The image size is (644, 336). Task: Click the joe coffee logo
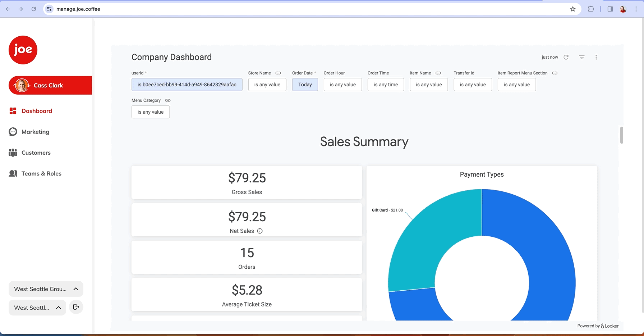(23, 50)
